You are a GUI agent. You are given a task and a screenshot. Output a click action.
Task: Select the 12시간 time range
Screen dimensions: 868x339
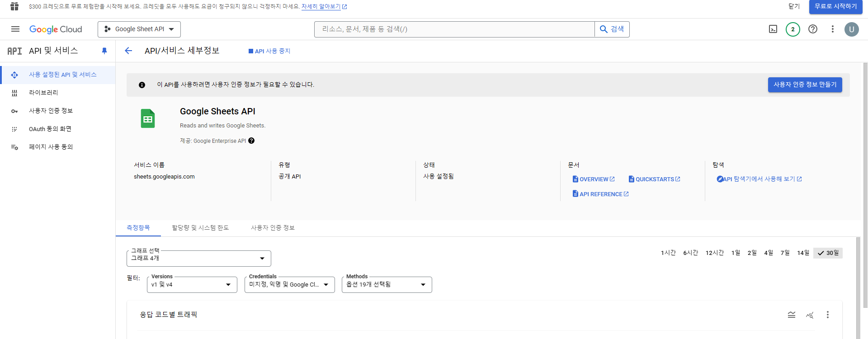coord(715,253)
